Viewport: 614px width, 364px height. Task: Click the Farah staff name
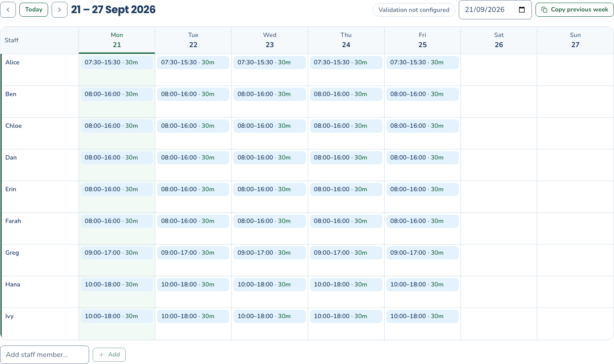coord(13,221)
